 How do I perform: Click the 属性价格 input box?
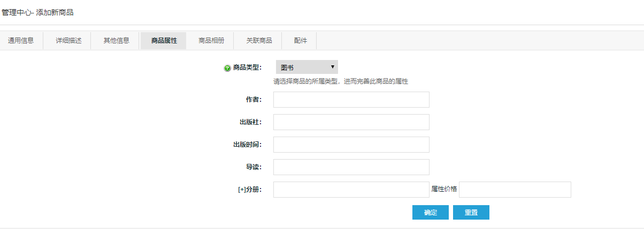[x=515, y=190]
